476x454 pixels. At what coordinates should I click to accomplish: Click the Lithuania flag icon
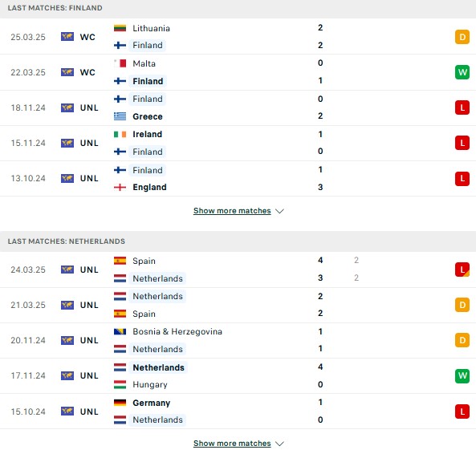point(120,28)
